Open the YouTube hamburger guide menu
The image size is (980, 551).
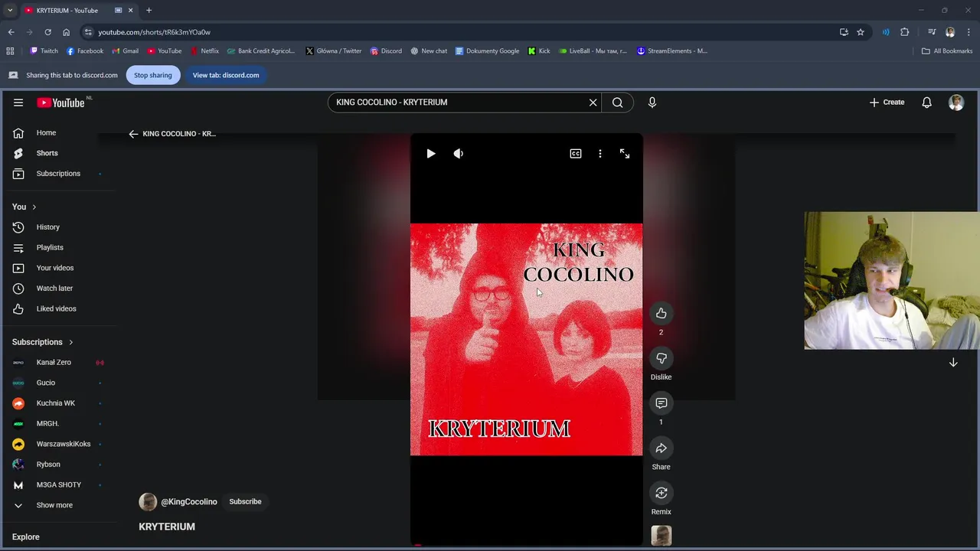click(18, 103)
